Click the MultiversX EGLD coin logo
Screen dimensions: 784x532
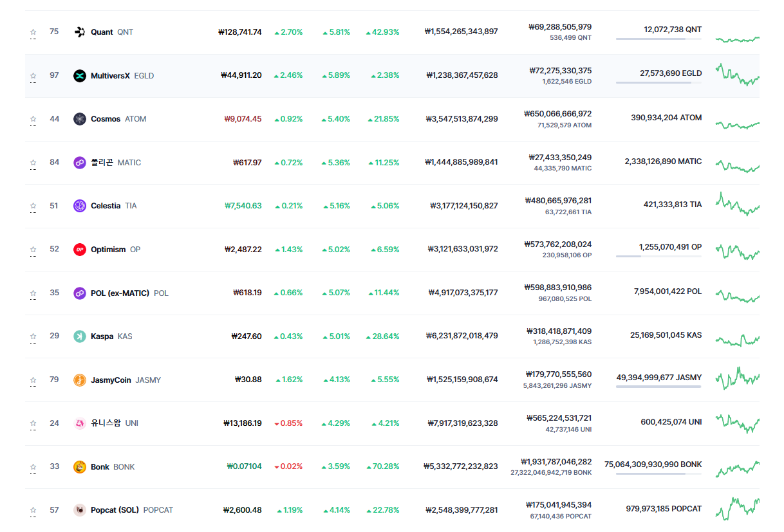pos(80,76)
